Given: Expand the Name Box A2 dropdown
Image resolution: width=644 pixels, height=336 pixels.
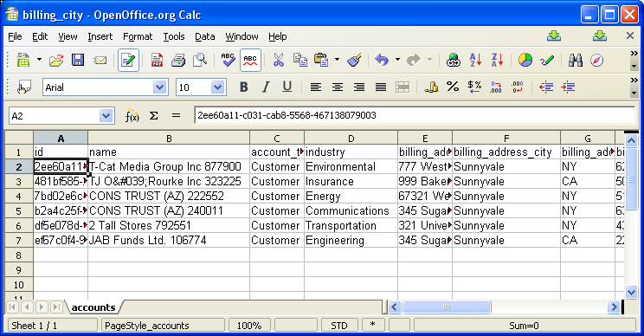Looking at the screenshot, I should tap(106, 116).
